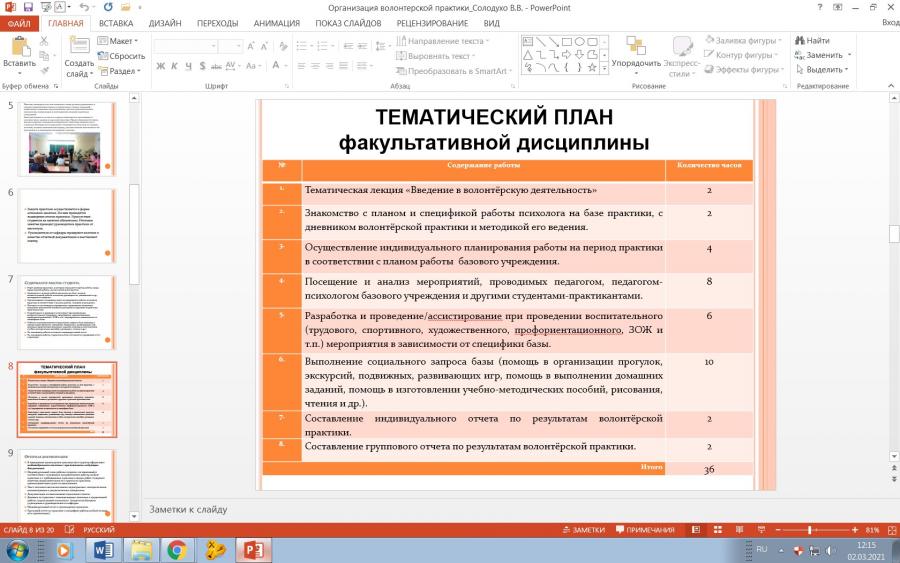Click the Заменить (Replace) button
900x563 pixels.
822,55
